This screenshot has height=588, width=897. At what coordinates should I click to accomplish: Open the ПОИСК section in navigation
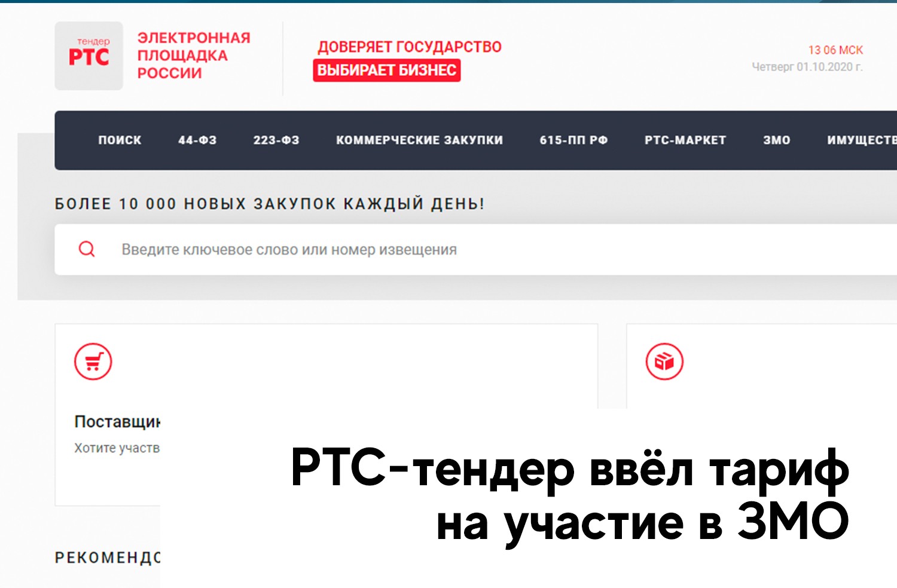coord(120,140)
